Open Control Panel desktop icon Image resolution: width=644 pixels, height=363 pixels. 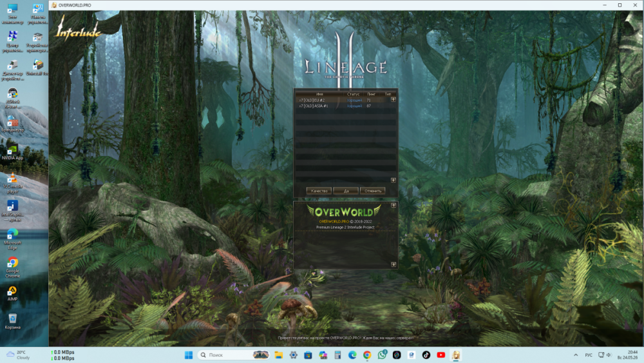tap(37, 14)
